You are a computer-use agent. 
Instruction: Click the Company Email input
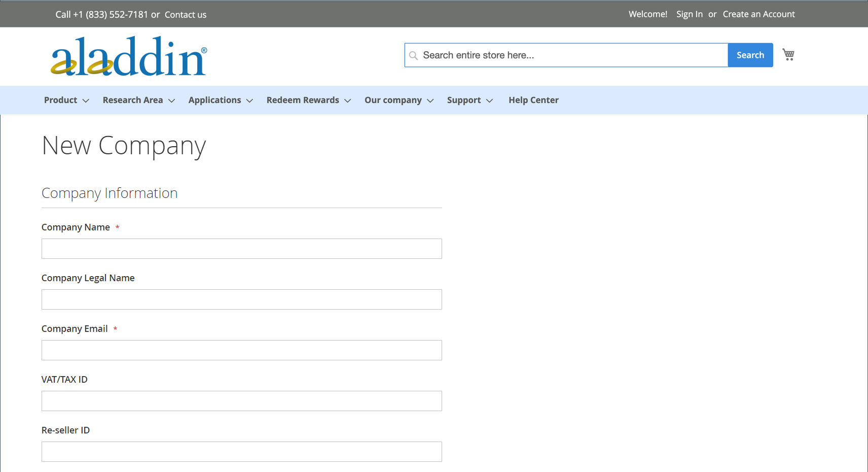tap(242, 350)
